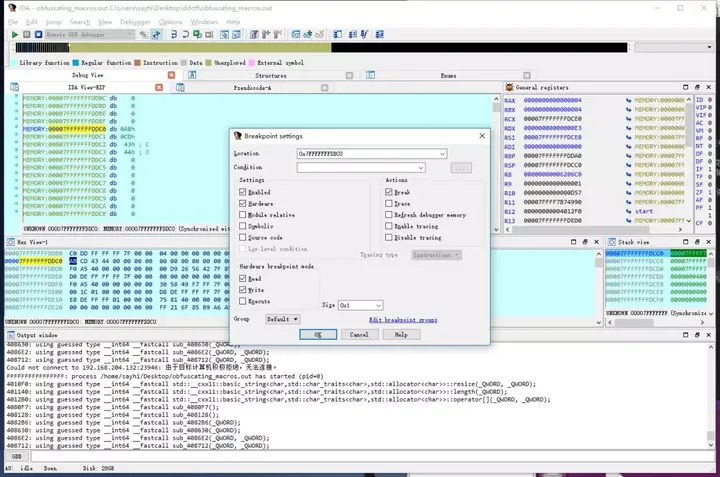Maximize the Stack view panel
The image size is (720, 477).
click(x=686, y=242)
